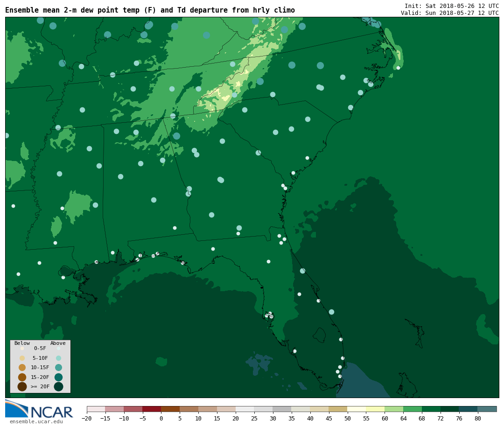Click the NCAR logo
This screenshot has height=427, width=504.
39,409
